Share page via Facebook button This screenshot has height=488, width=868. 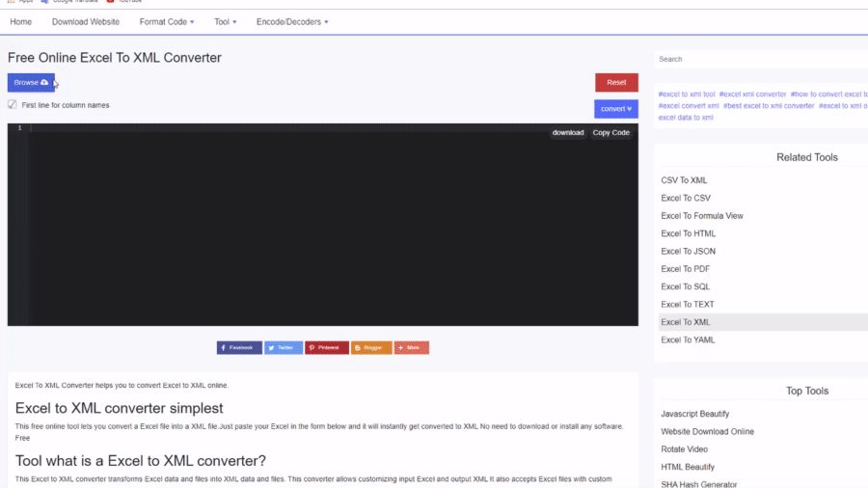point(239,347)
